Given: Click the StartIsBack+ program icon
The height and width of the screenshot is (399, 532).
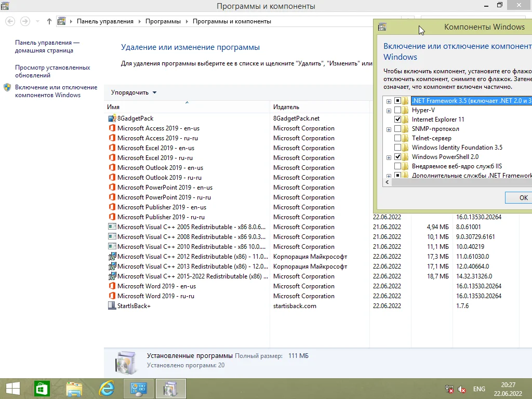Looking at the screenshot, I should 112,305.
